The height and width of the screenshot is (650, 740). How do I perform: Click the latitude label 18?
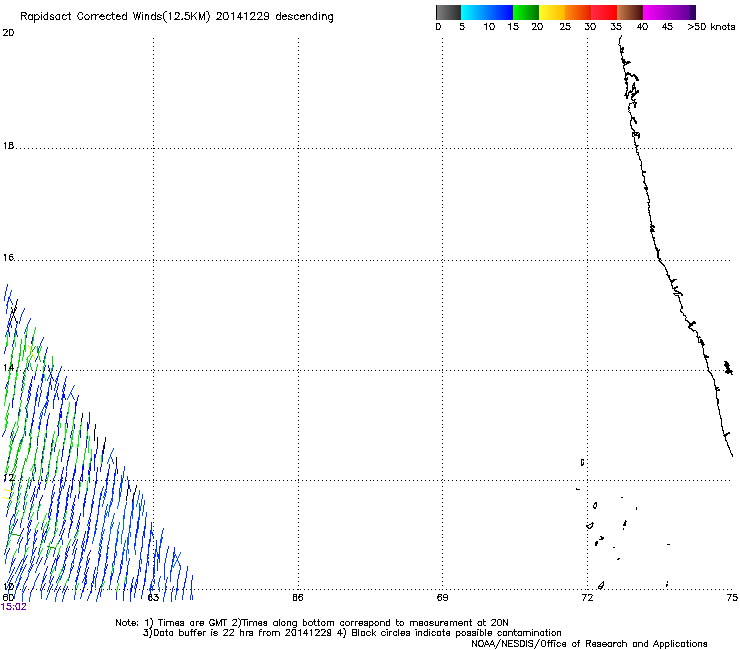tap(8, 145)
